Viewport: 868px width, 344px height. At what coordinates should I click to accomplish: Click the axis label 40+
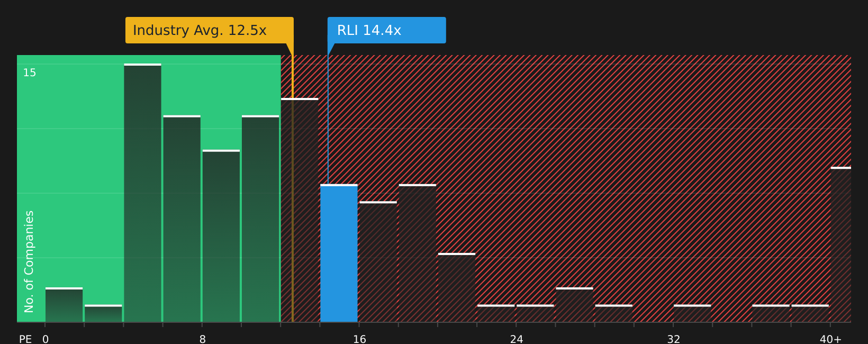[830, 339]
